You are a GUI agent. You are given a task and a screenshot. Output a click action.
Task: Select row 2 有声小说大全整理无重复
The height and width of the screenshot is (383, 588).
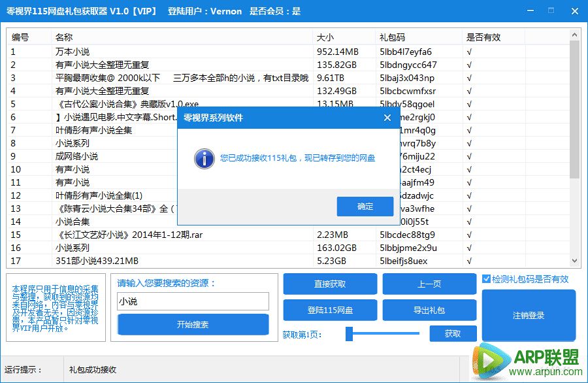288,65
